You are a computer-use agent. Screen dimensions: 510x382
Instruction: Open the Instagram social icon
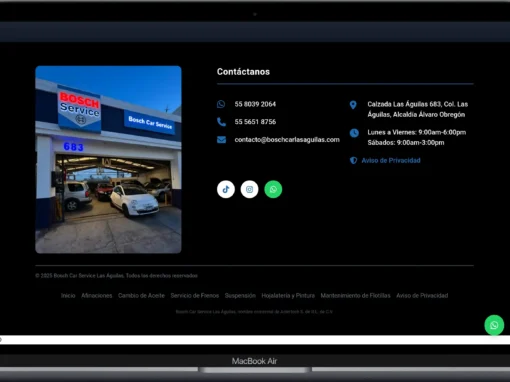tap(249, 189)
